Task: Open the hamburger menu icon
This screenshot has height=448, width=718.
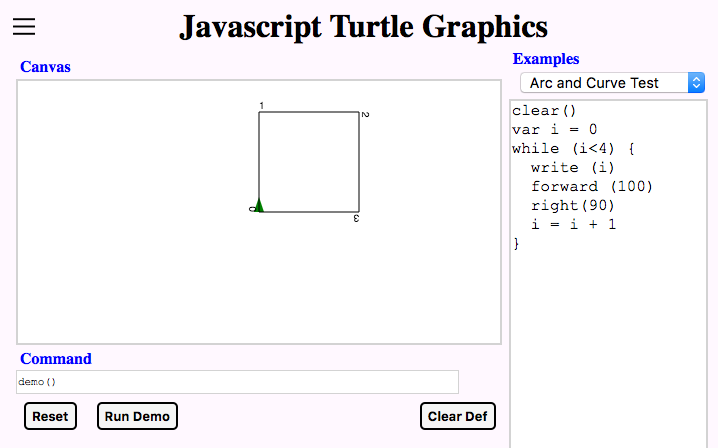Action: pos(24,26)
